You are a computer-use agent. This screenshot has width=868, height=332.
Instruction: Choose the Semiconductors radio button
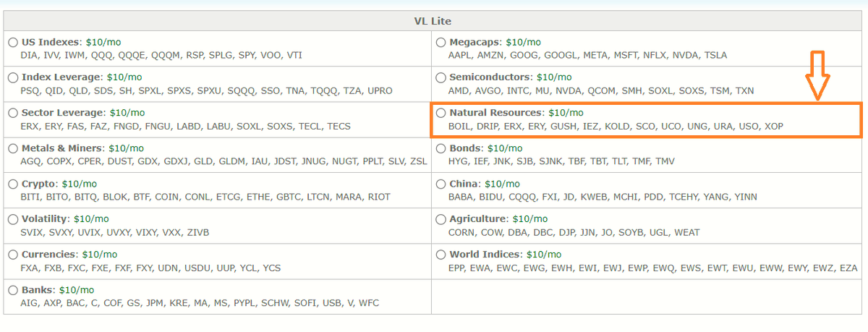[441, 77]
